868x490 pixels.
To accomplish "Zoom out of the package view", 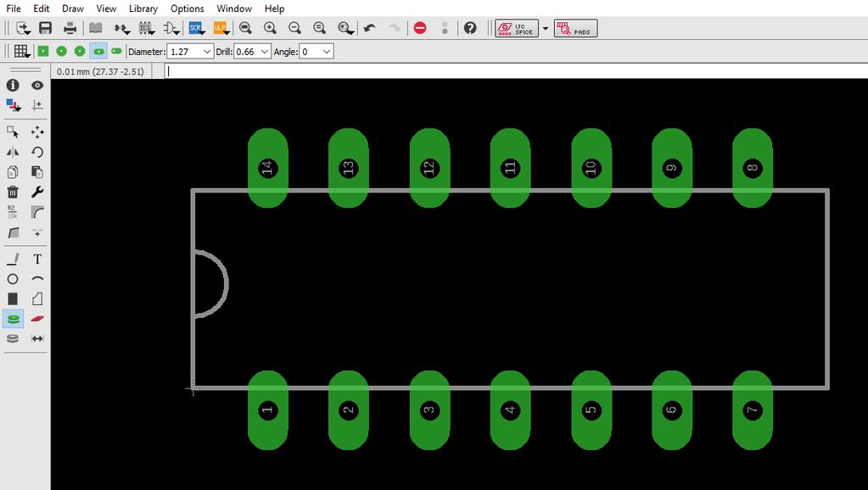I will pyautogui.click(x=294, y=28).
